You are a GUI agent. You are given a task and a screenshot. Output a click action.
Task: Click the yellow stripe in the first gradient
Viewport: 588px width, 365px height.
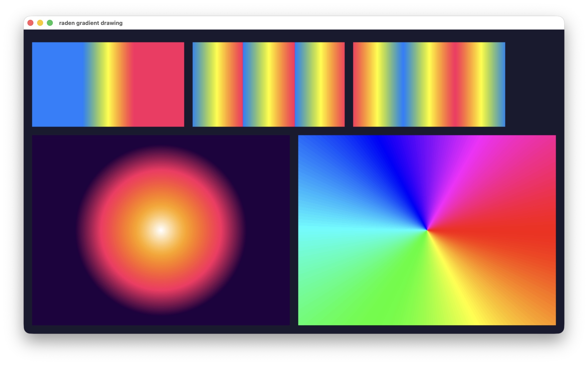[108, 84]
